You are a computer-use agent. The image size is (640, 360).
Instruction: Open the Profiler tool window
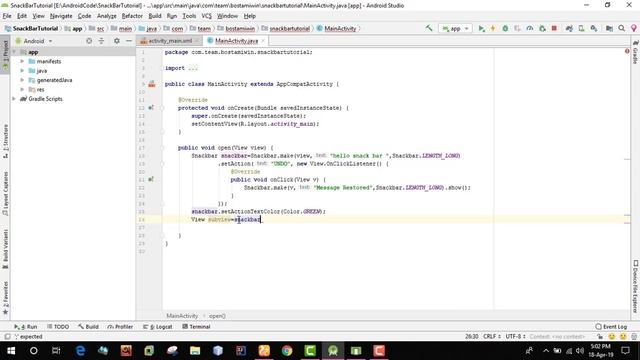coord(120,327)
